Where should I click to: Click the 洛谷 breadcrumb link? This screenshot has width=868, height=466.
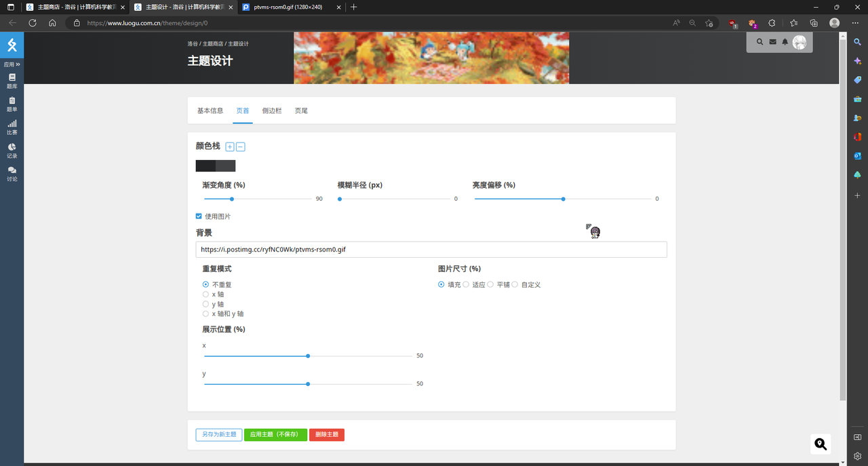click(193, 43)
